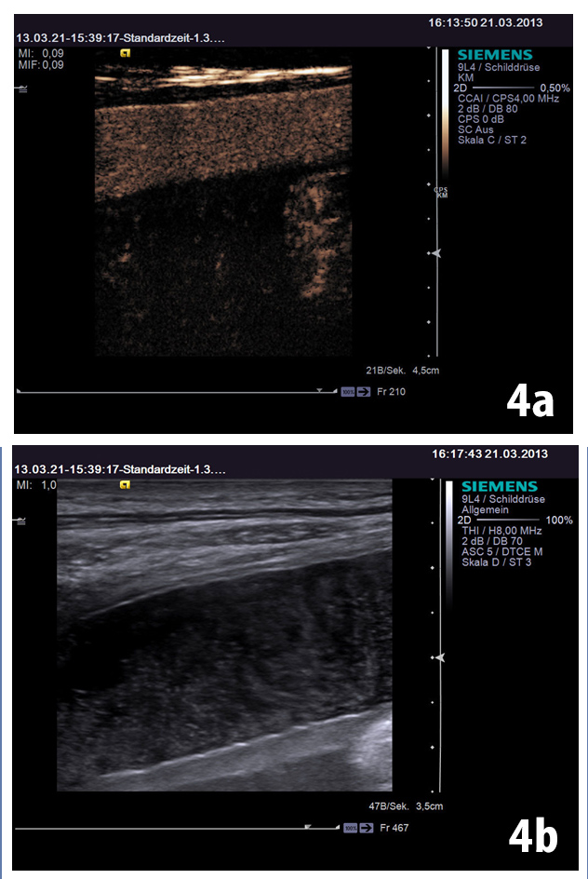588x879 pixels.
Task: Click arrow icon beside Fr 467
Action: tap(367, 827)
